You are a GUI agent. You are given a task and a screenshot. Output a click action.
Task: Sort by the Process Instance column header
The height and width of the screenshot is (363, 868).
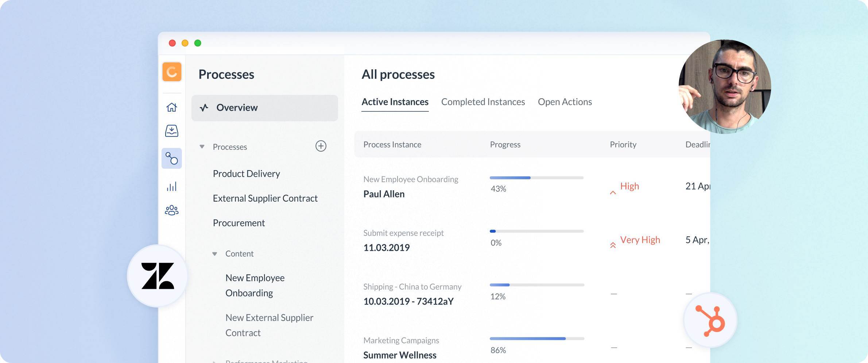tap(392, 145)
